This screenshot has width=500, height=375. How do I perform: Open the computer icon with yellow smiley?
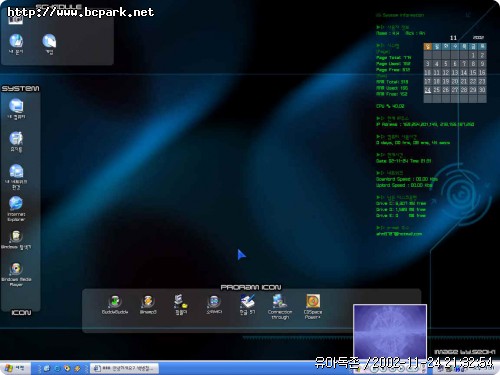coord(181,304)
